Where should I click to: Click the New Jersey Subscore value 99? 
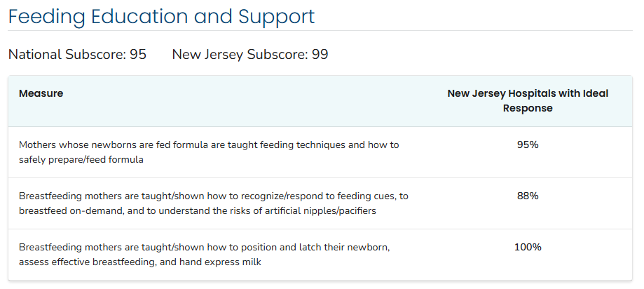320,55
